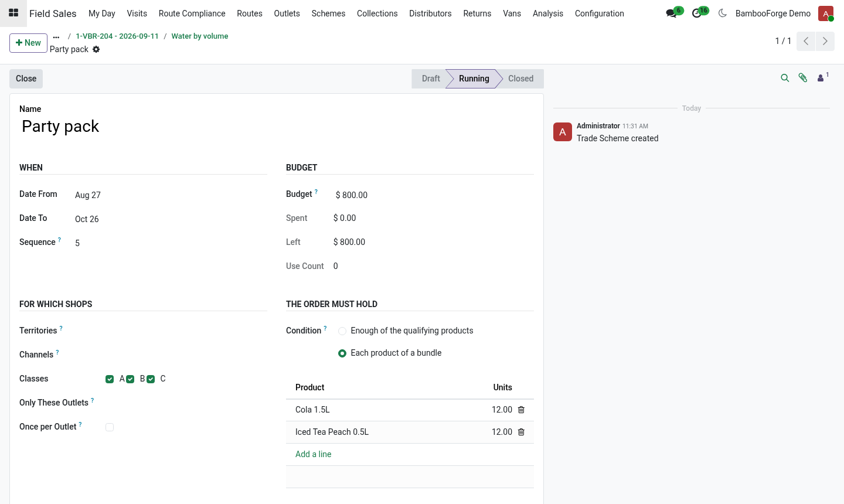Open the Channels selection field
The height and width of the screenshot is (504, 844).
coord(186,355)
